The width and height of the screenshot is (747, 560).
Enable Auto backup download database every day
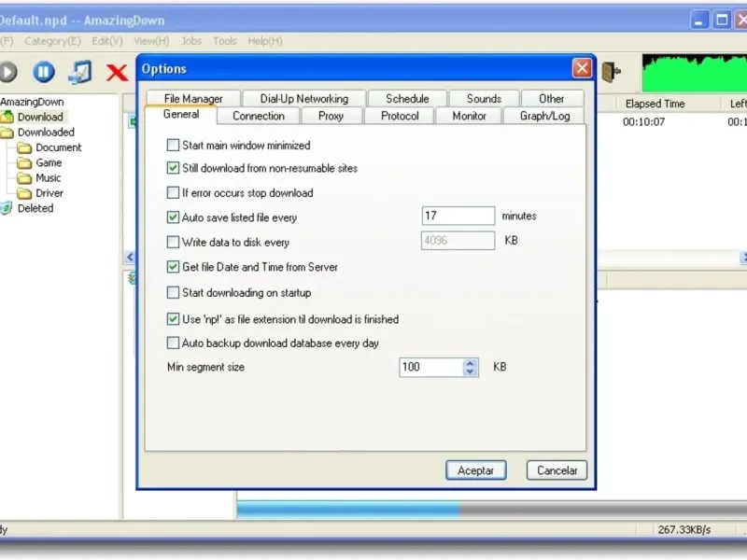point(173,343)
